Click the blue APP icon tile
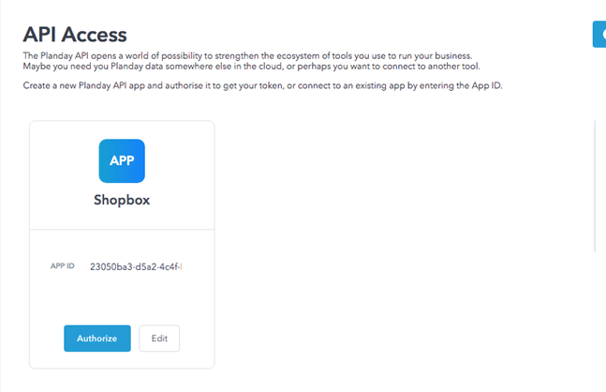The width and height of the screenshot is (606, 392). [122, 161]
